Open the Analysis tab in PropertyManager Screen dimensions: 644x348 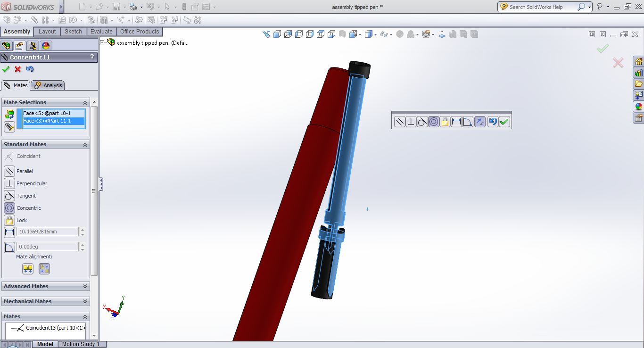[48, 85]
